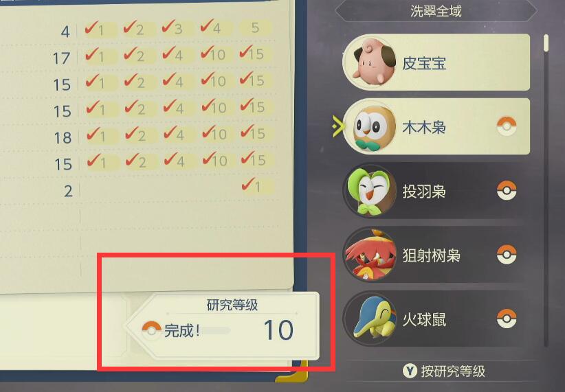The width and height of the screenshot is (565, 392).
Task: Click the yellow selection arrow beside 木木枭
Action: (338, 126)
